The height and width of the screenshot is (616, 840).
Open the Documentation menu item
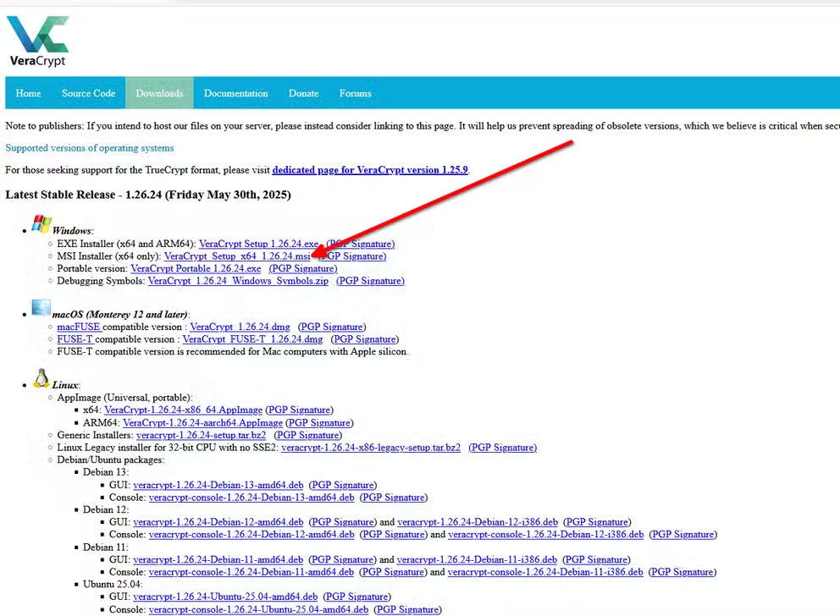[x=235, y=93]
